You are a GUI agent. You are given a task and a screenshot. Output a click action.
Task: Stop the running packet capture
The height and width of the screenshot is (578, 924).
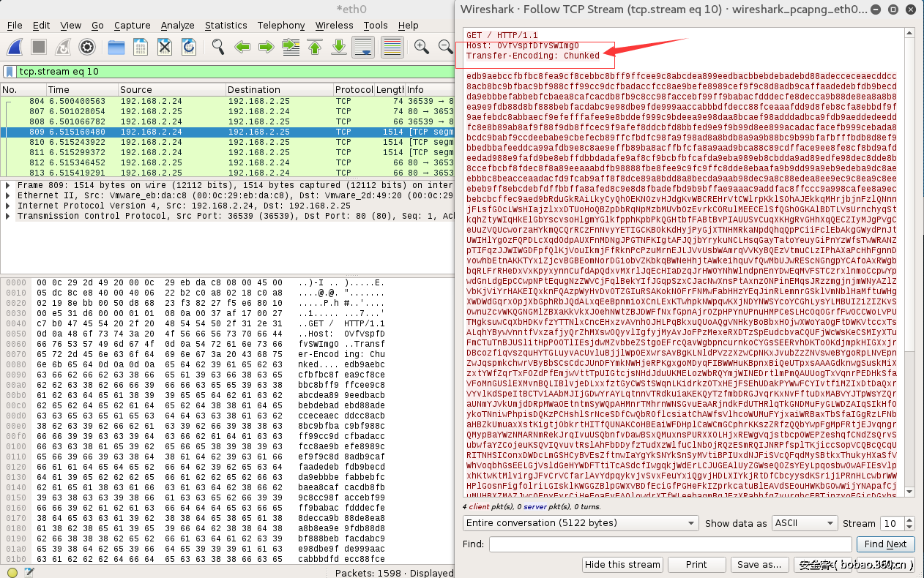point(39,48)
